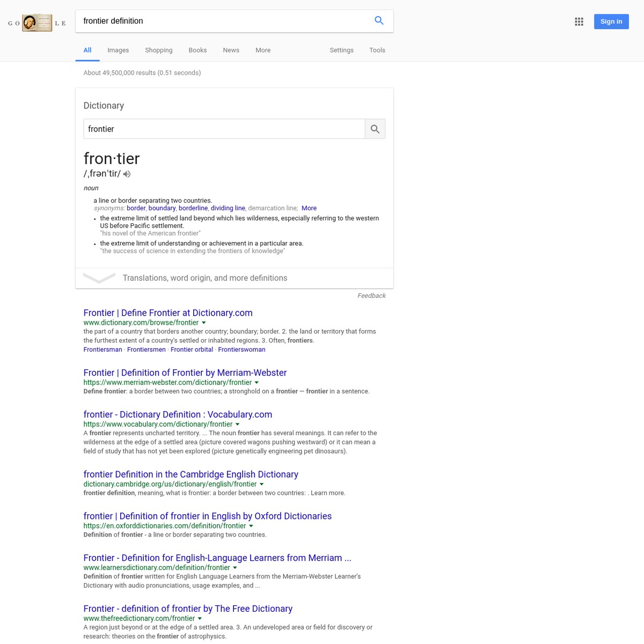Open the dropdown beside the Merriam-Webster result URL
This screenshot has width=644, height=644.
[257, 382]
